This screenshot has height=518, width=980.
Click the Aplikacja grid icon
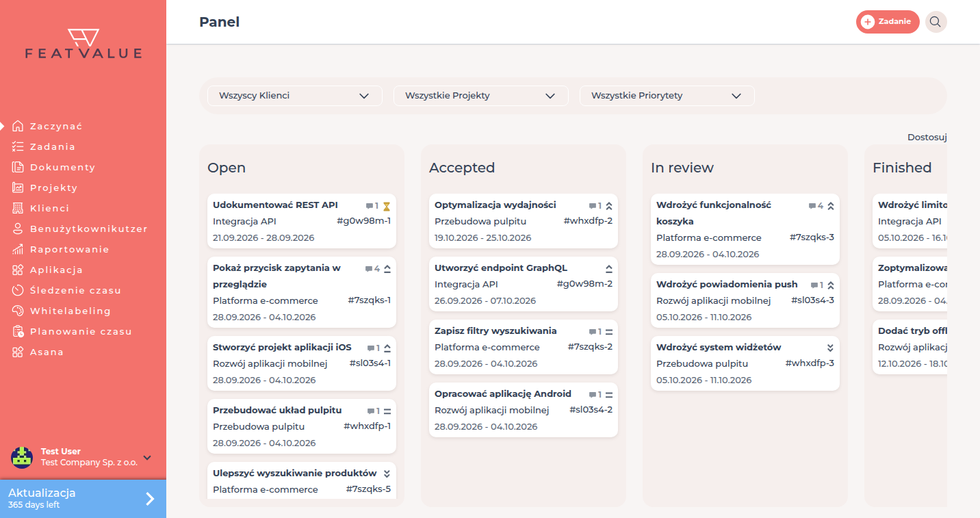click(x=18, y=270)
